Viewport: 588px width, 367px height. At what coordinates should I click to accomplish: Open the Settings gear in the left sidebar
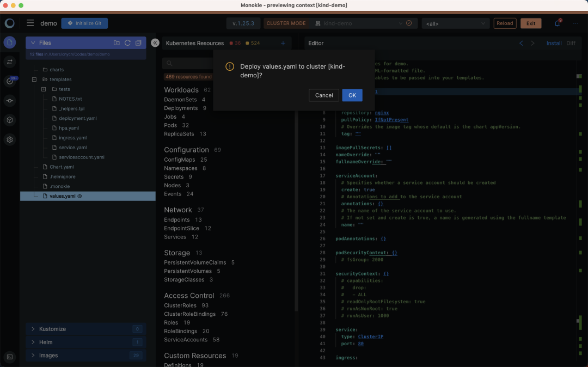click(9, 139)
